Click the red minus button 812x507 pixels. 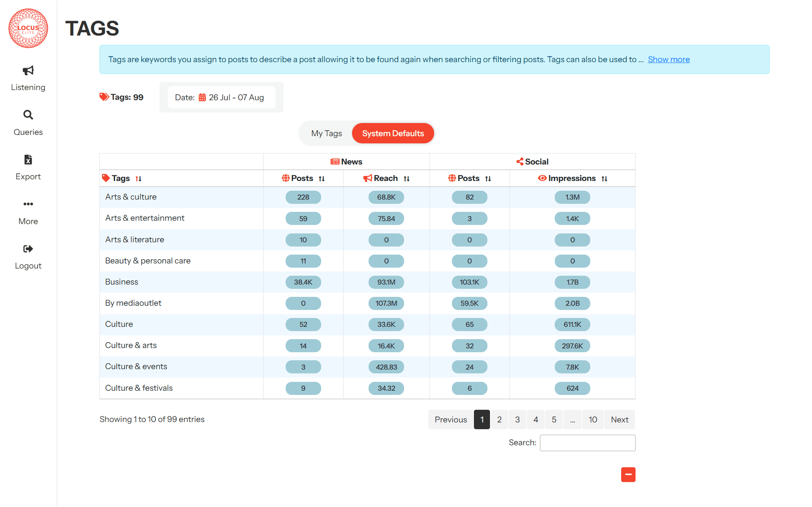coord(628,474)
